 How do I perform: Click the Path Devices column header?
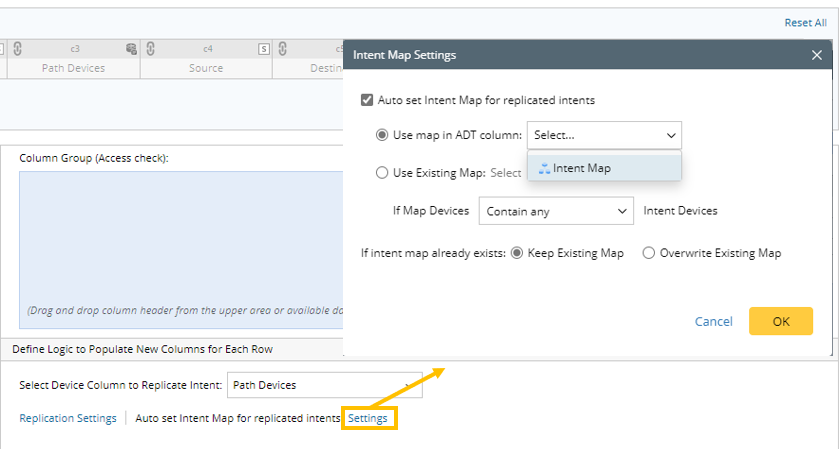tap(73, 68)
